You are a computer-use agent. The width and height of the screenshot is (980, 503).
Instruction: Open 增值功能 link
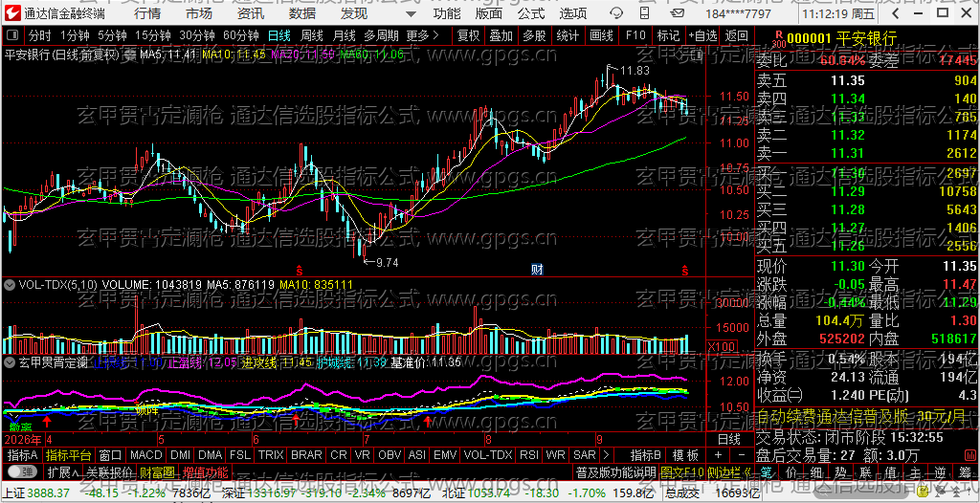click(x=205, y=471)
